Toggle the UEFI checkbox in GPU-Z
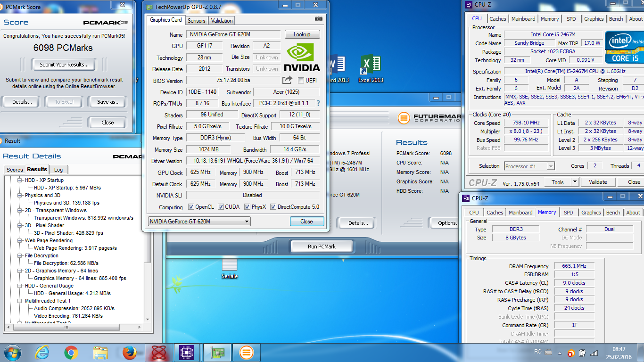 (x=301, y=81)
